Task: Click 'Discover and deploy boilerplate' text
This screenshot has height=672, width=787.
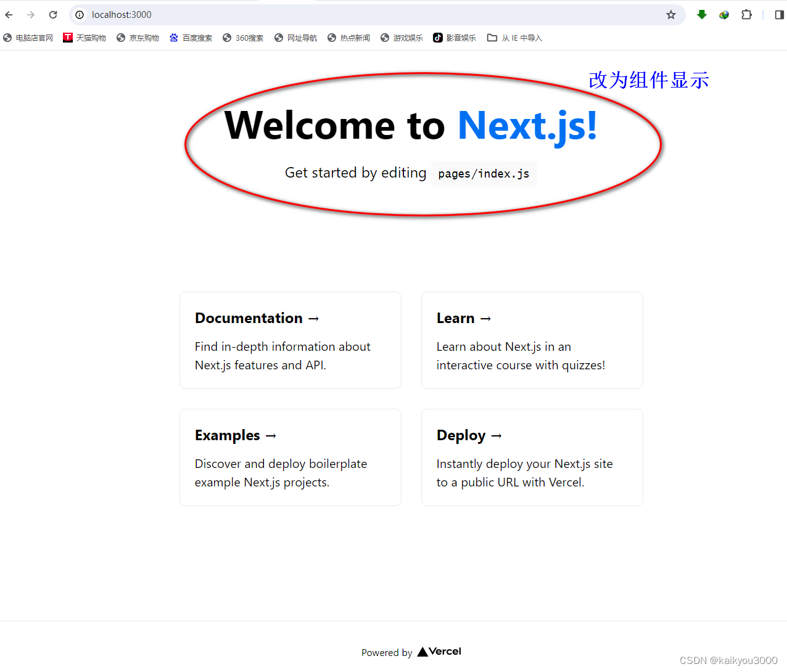Action: 281,464
